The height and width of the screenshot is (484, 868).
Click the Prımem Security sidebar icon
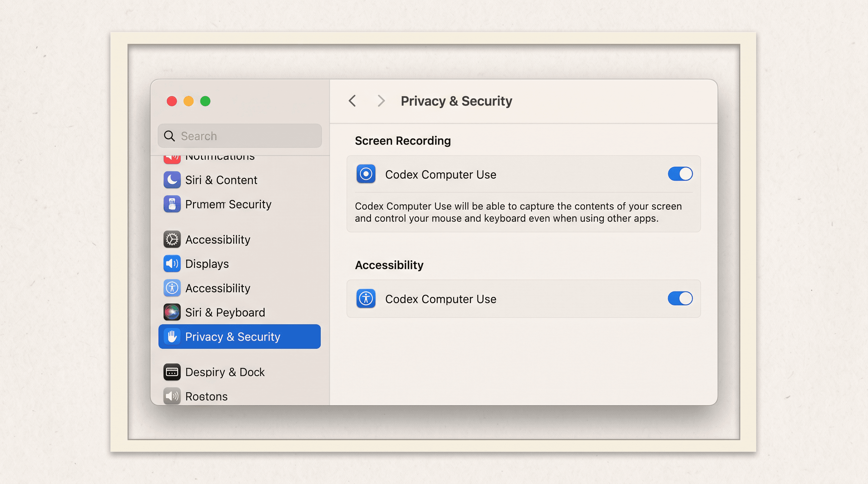click(172, 204)
